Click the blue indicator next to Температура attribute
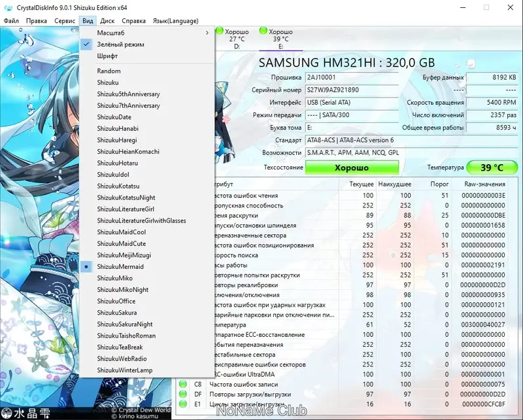 click(x=182, y=325)
